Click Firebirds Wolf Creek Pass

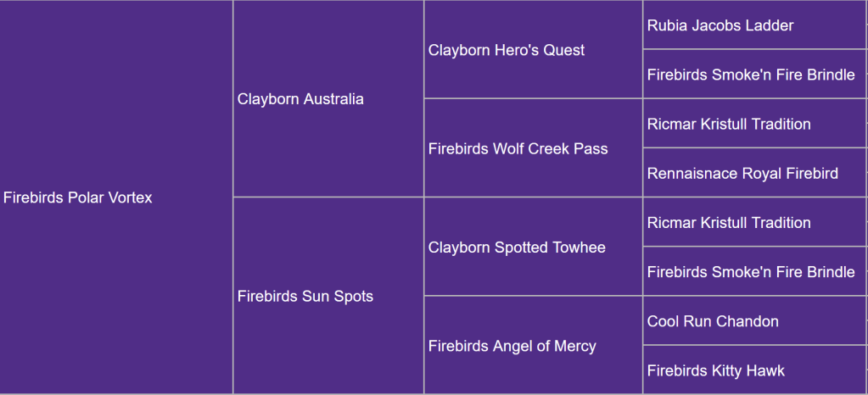click(518, 148)
